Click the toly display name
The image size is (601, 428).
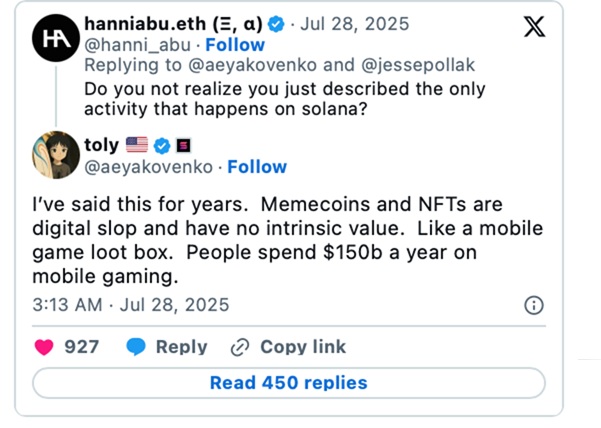click(x=101, y=146)
